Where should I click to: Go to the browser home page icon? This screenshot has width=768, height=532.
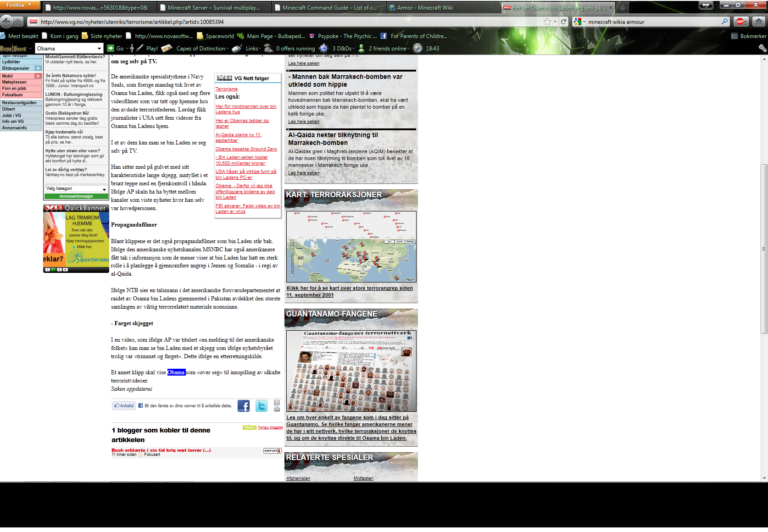point(759,22)
